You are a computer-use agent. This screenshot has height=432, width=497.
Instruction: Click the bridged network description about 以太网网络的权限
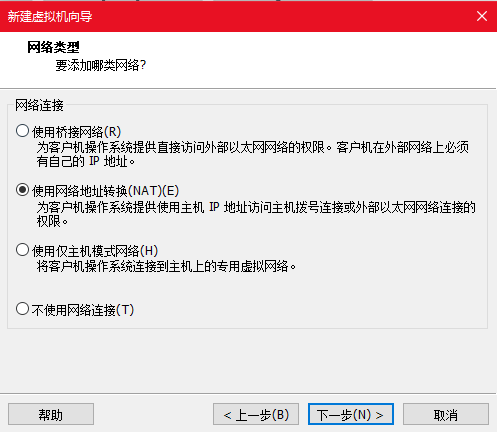tap(253, 154)
